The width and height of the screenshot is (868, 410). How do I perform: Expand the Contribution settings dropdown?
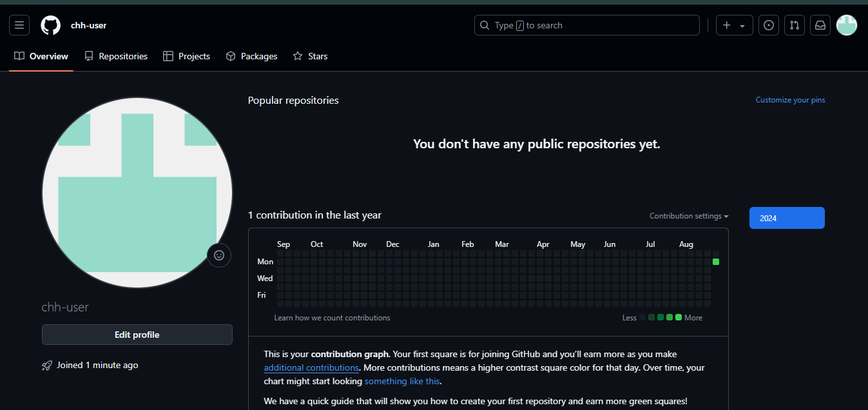(688, 216)
